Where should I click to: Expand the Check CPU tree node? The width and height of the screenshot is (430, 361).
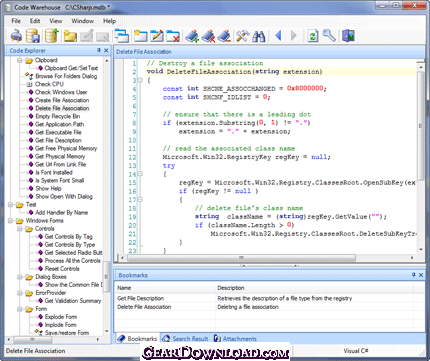(x=29, y=84)
